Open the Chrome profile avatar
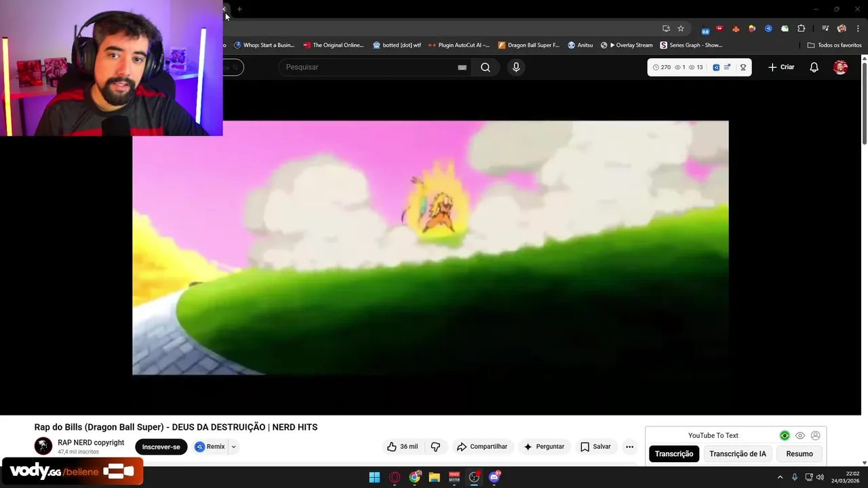 click(x=842, y=28)
